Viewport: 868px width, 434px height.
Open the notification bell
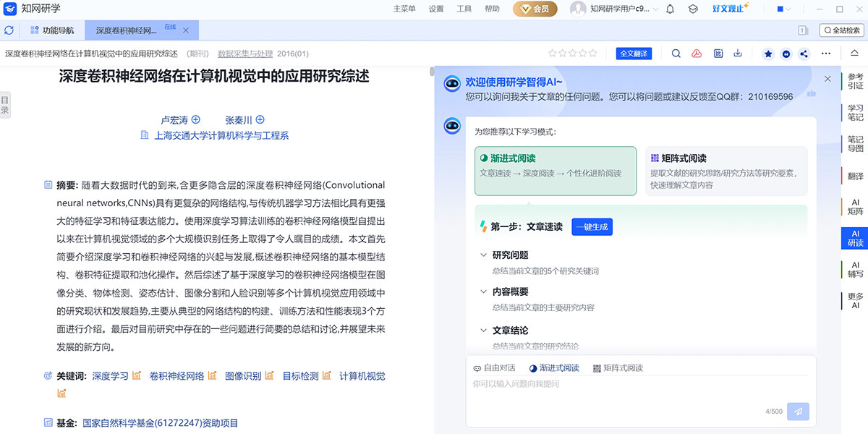(x=670, y=9)
